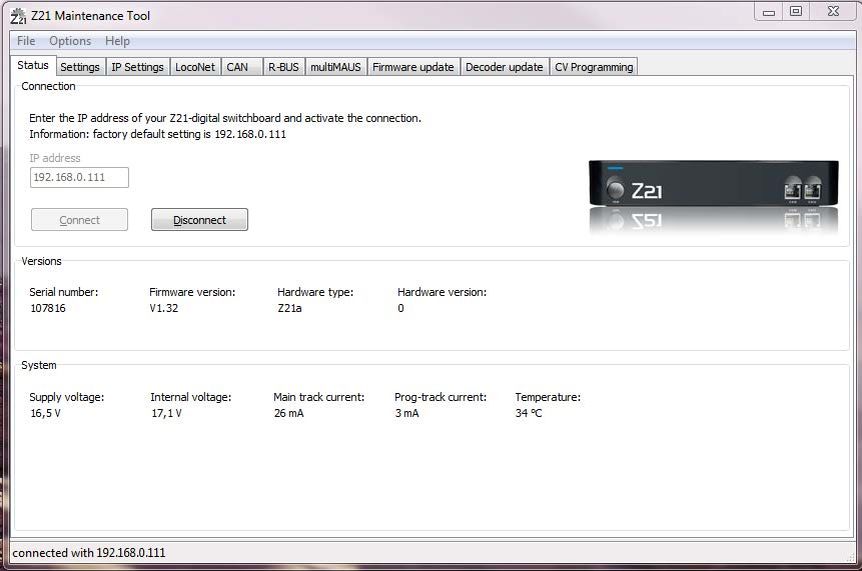Viewport: 862px width, 571px height.
Task: Go to the R-BUS tab
Action: pyautogui.click(x=284, y=67)
